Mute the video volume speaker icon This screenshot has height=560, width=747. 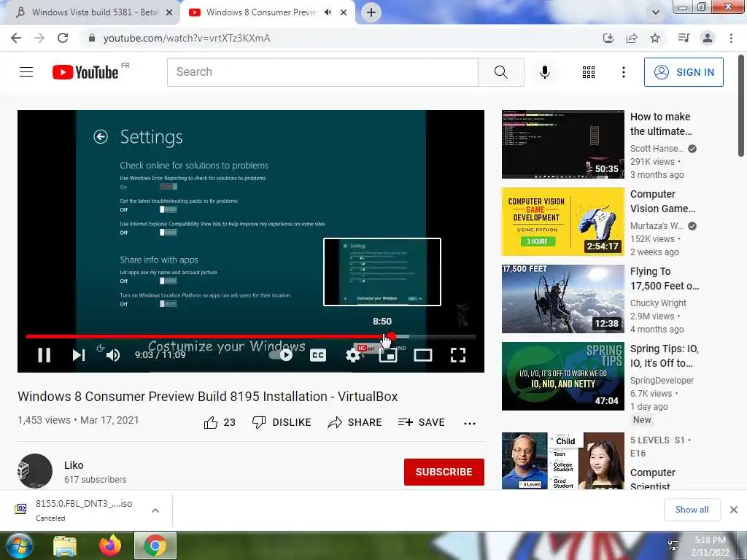[x=113, y=355]
